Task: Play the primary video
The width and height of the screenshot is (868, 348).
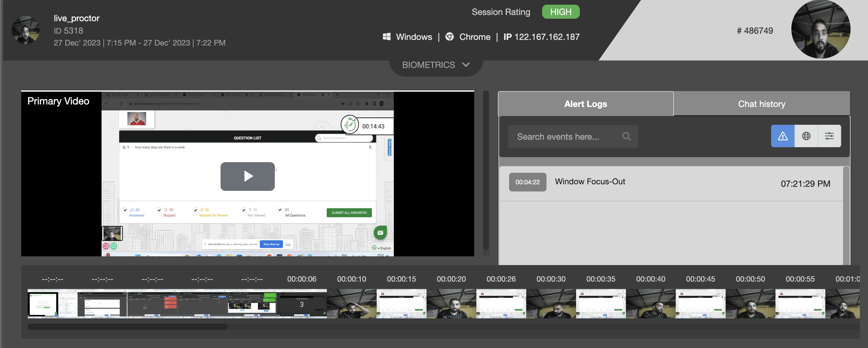Action: tap(248, 176)
